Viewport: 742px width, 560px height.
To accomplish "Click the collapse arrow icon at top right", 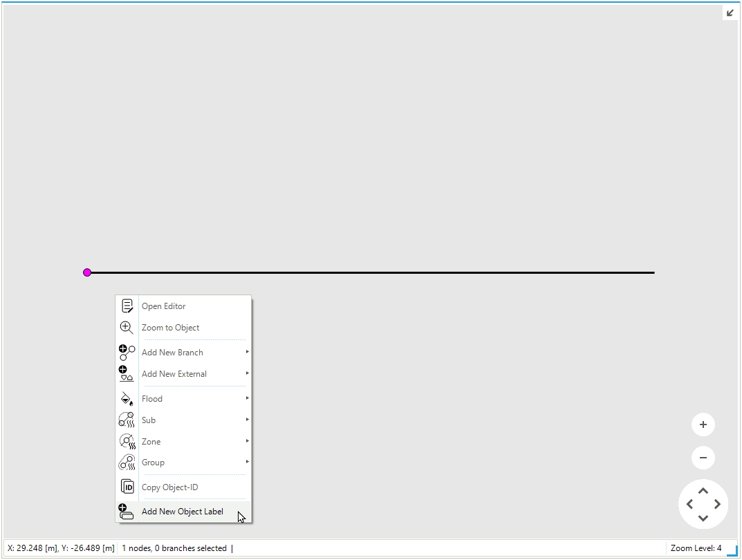I will click(730, 12).
